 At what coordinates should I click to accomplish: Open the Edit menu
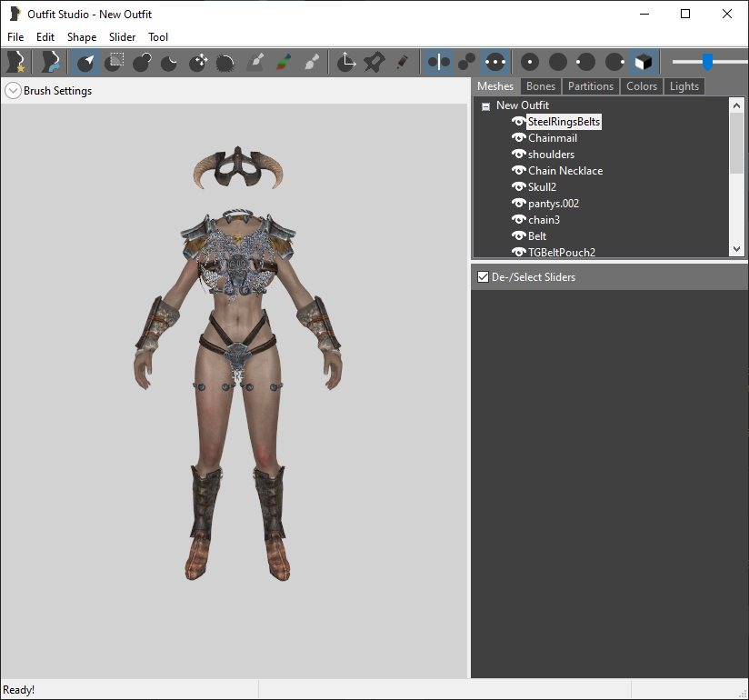coord(45,36)
